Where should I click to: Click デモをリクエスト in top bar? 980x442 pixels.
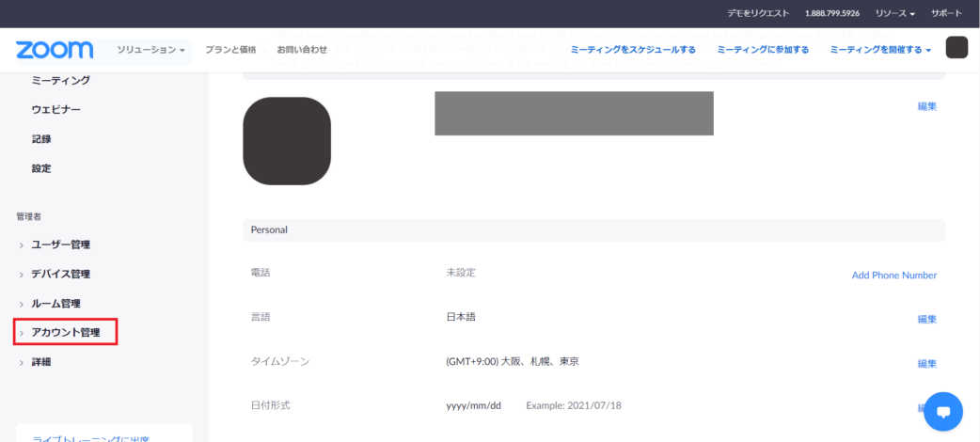758,13
